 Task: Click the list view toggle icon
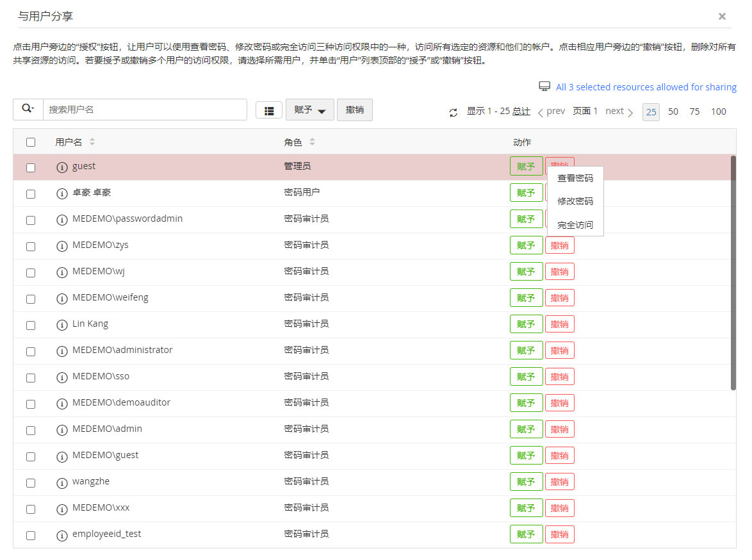[x=269, y=110]
